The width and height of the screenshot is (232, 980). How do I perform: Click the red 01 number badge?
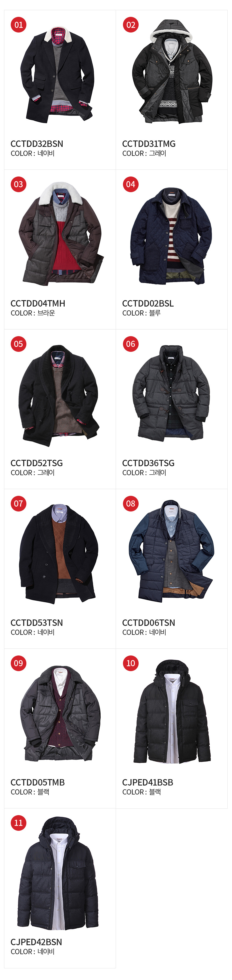(19, 25)
